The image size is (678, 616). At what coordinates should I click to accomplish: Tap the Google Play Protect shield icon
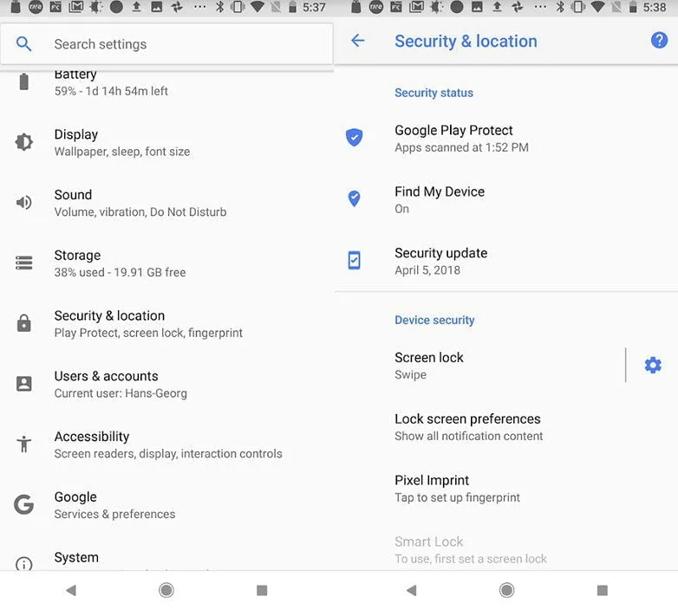[354, 138]
